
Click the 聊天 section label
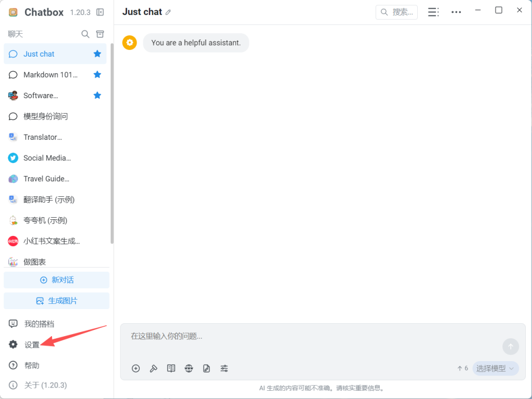[x=15, y=34]
